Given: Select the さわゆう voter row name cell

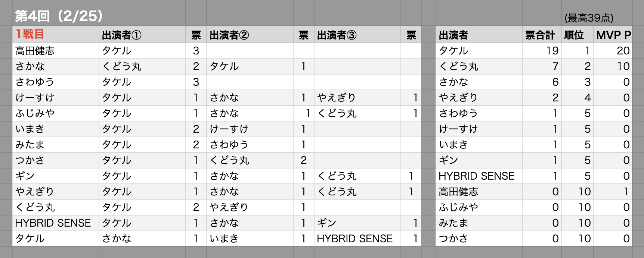Looking at the screenshot, I should (56, 82).
